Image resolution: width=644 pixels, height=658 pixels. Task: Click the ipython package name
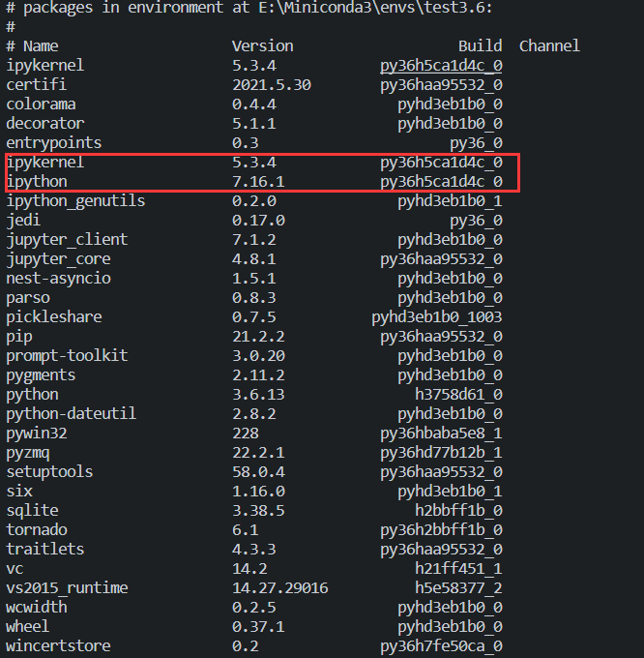click(37, 182)
